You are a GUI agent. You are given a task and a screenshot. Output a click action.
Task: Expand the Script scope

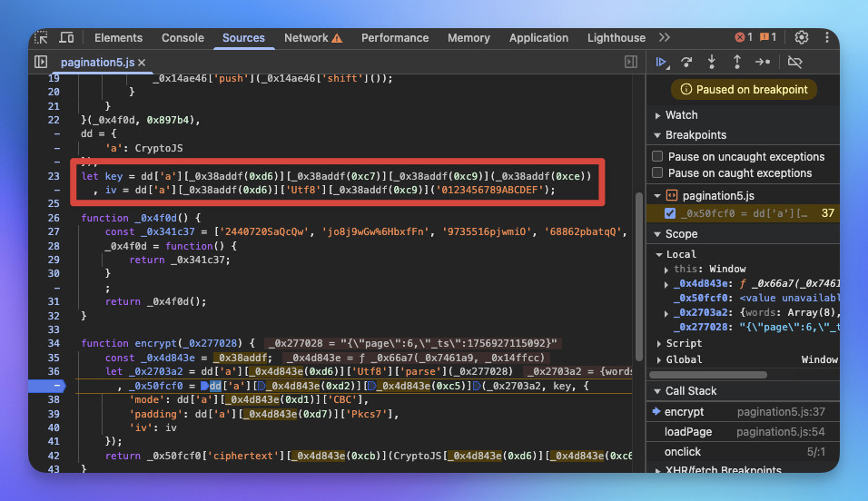click(659, 343)
